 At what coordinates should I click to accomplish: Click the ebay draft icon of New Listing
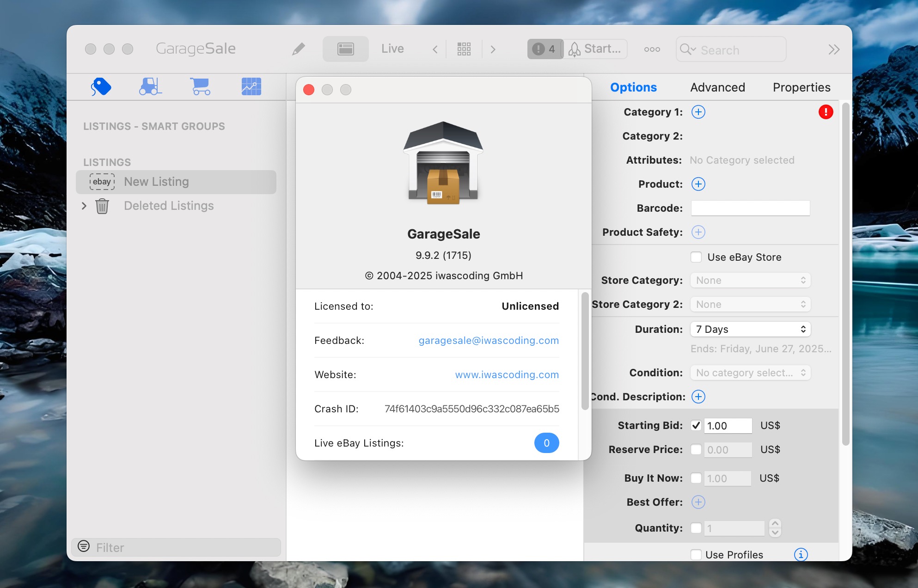pyautogui.click(x=102, y=182)
